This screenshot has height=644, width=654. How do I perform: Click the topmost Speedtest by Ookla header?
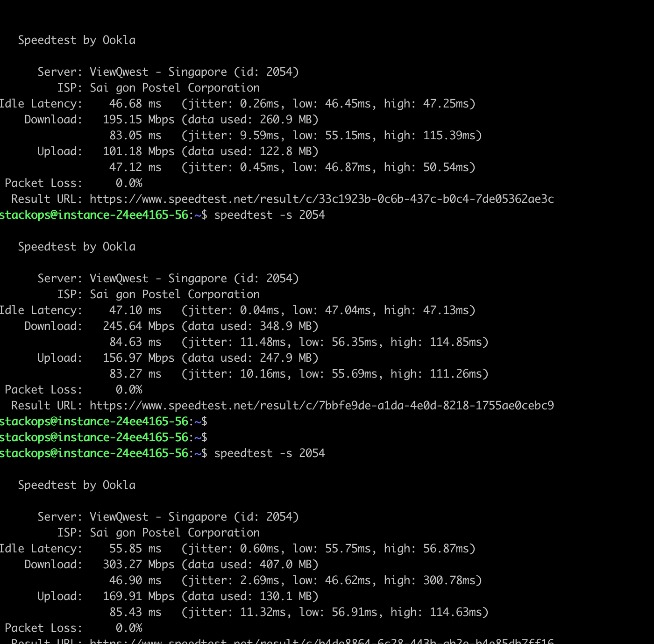click(x=77, y=40)
